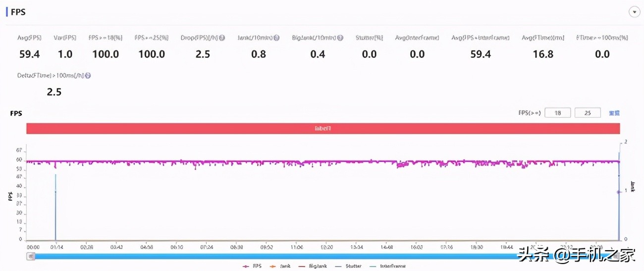644x271 pixels.
Task: Click the Avg(FPS) value 59.4
Action: click(29, 54)
